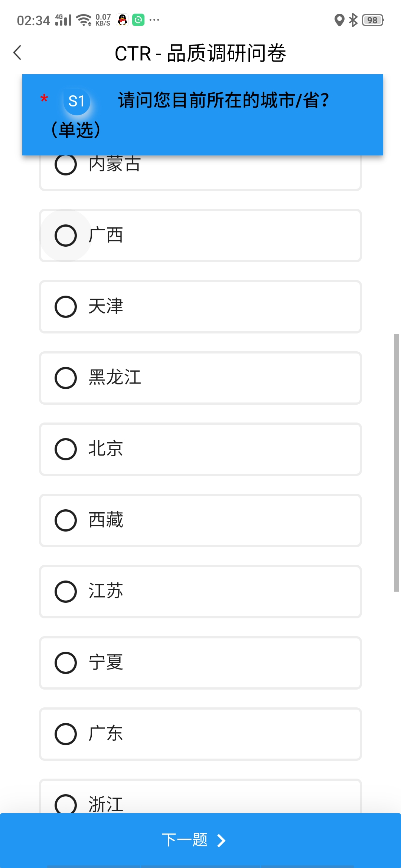
Task: Tap the battery level indicator
Action: click(373, 20)
